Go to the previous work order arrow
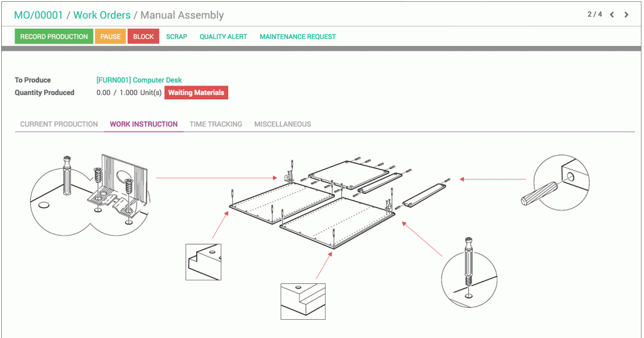This screenshot has width=644, height=338. 612,15
